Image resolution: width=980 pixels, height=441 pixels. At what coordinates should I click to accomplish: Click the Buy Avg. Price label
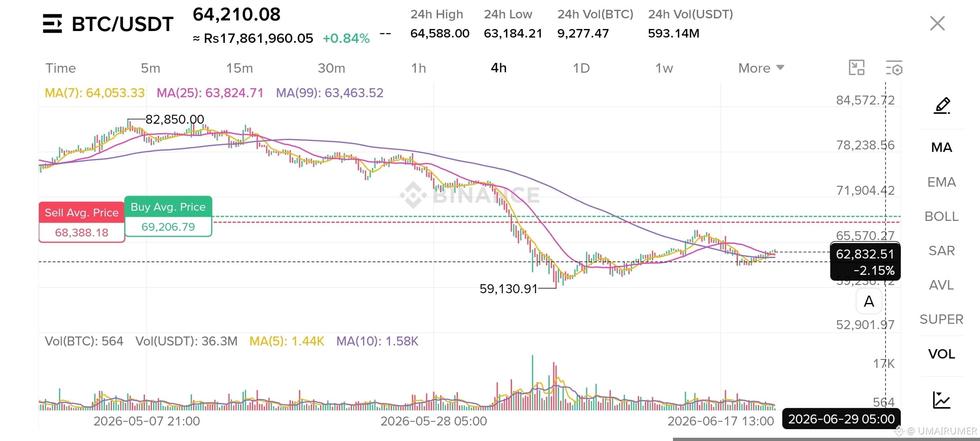pos(168,207)
